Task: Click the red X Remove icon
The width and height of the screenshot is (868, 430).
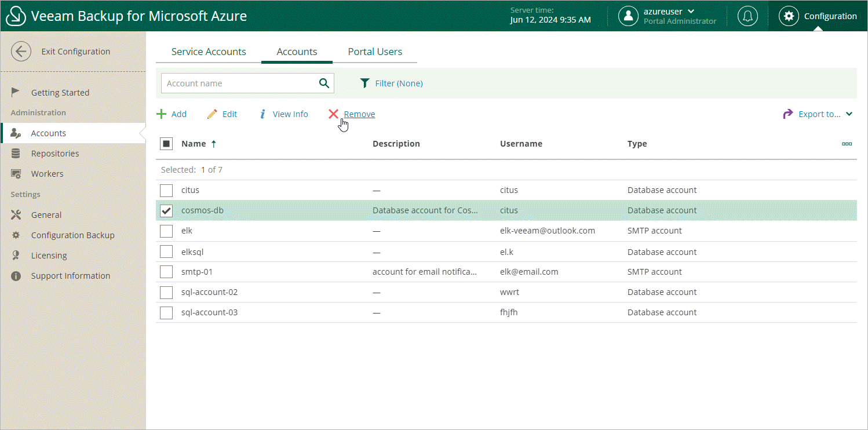Action: pos(333,114)
